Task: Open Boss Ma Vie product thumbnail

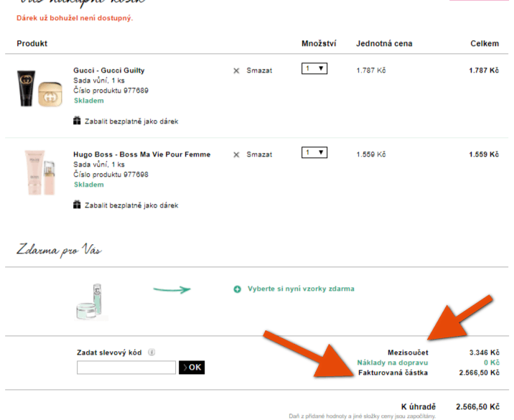Action: (x=40, y=172)
